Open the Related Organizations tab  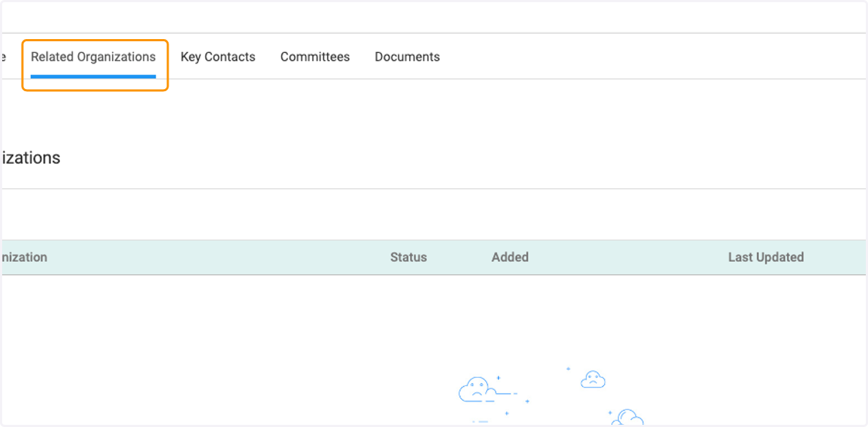tap(93, 57)
